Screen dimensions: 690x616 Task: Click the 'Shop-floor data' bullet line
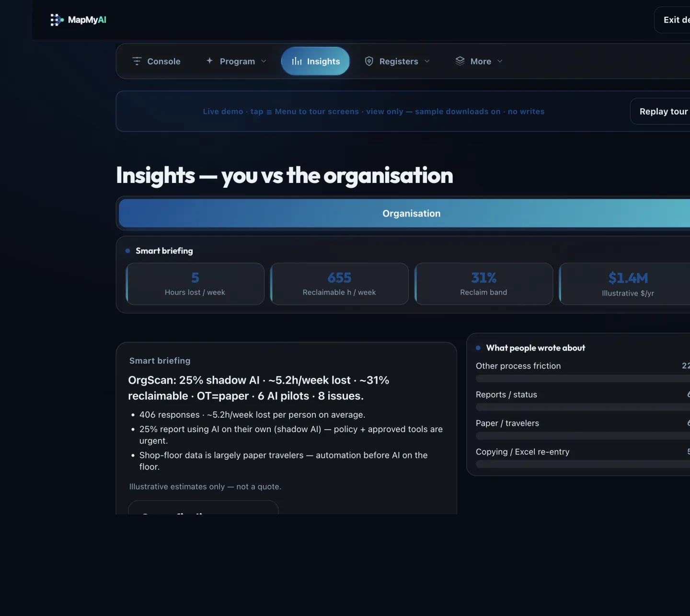284,461
